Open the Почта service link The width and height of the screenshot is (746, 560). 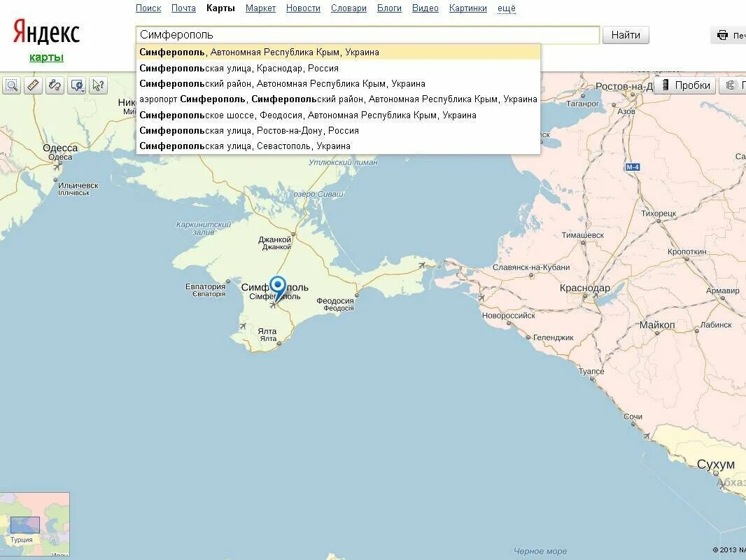click(x=183, y=8)
